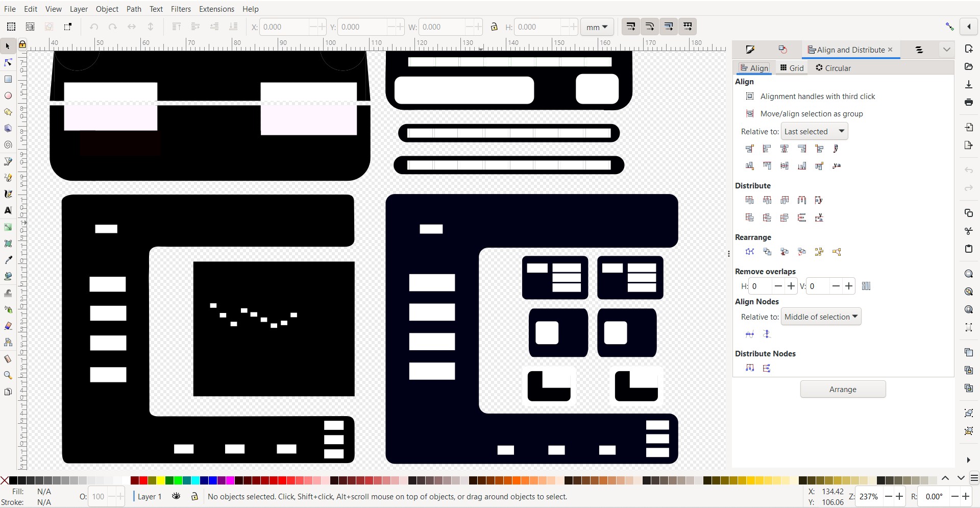The height and width of the screenshot is (508, 980).
Task: Align selected nodes to common horizontal line
Action: click(749, 334)
